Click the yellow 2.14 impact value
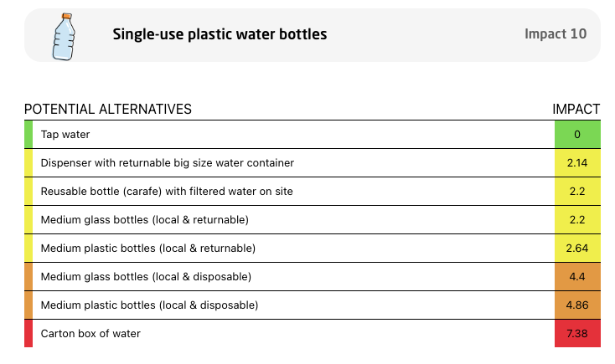The image size is (615, 364). click(577, 162)
